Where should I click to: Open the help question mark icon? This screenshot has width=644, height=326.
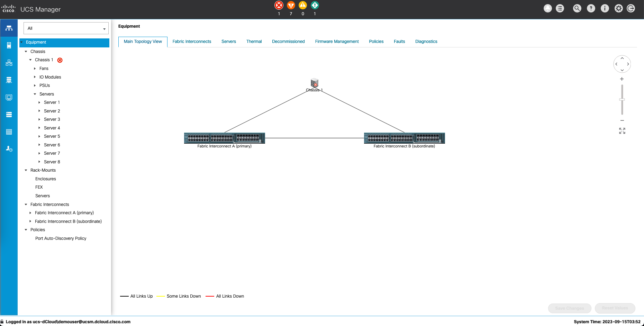(591, 8)
